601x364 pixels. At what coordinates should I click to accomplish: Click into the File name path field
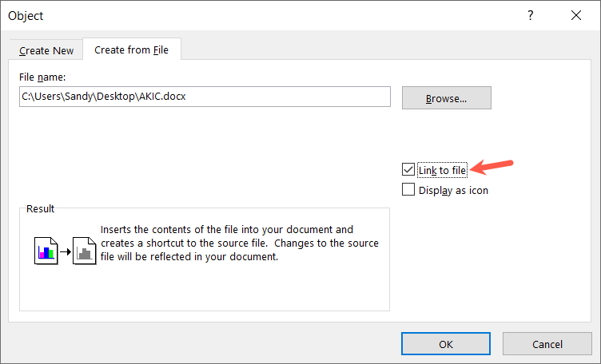pos(205,97)
